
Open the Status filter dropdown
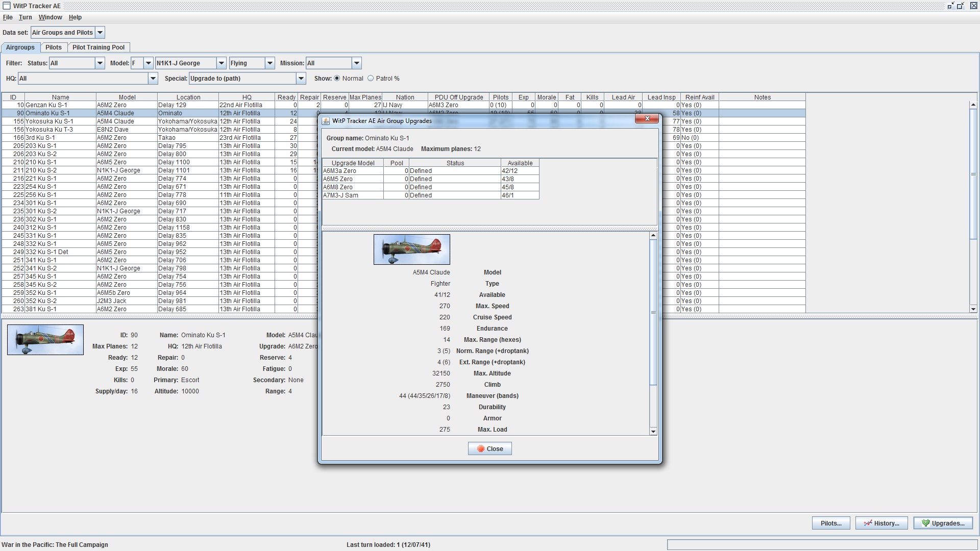100,63
